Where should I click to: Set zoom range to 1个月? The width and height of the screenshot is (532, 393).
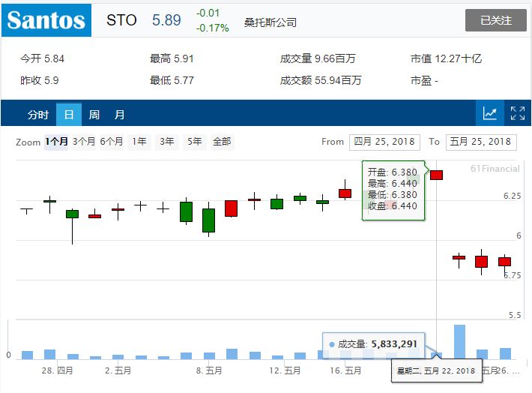pos(56,142)
